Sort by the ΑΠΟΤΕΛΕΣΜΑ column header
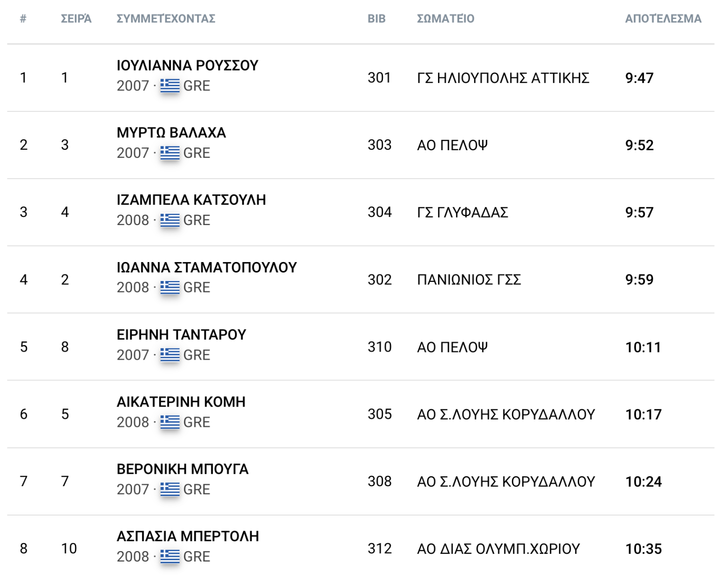This screenshot has height=580, width=728. [x=663, y=19]
